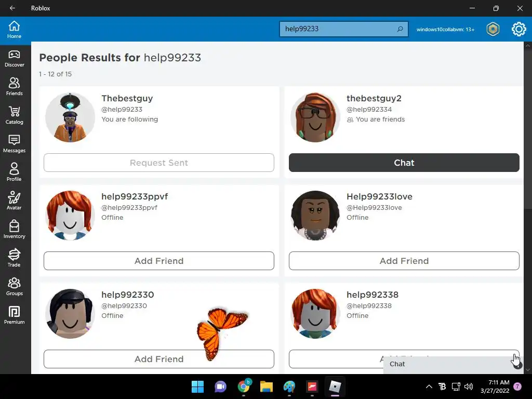The width and height of the screenshot is (532, 399).
Task: Click the 'You are following' status text
Action: [129, 119]
